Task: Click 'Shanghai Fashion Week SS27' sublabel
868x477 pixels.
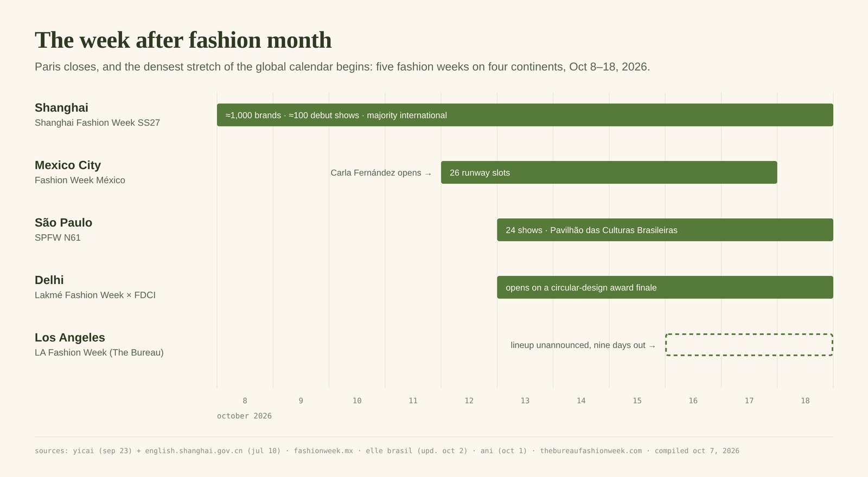Action: (97, 123)
